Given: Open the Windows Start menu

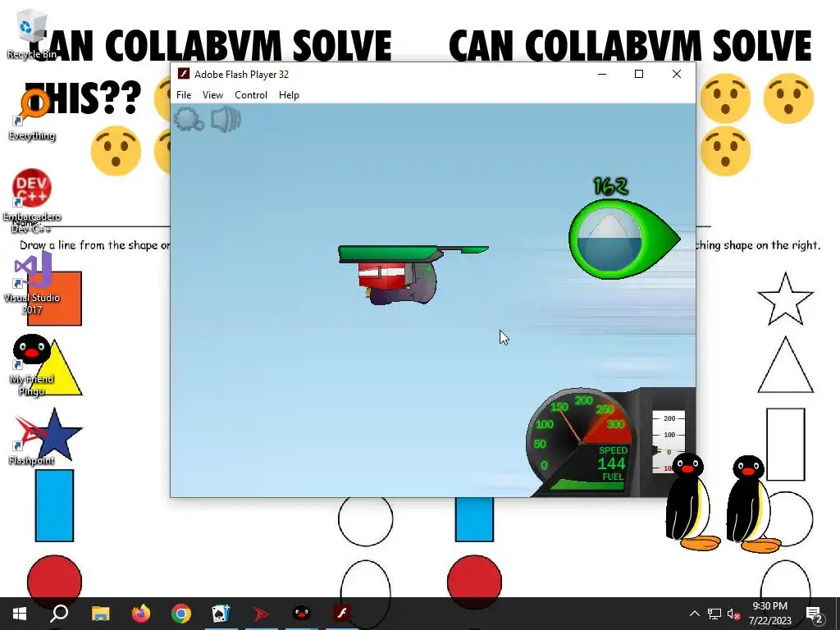Looking at the screenshot, I should 20,614.
